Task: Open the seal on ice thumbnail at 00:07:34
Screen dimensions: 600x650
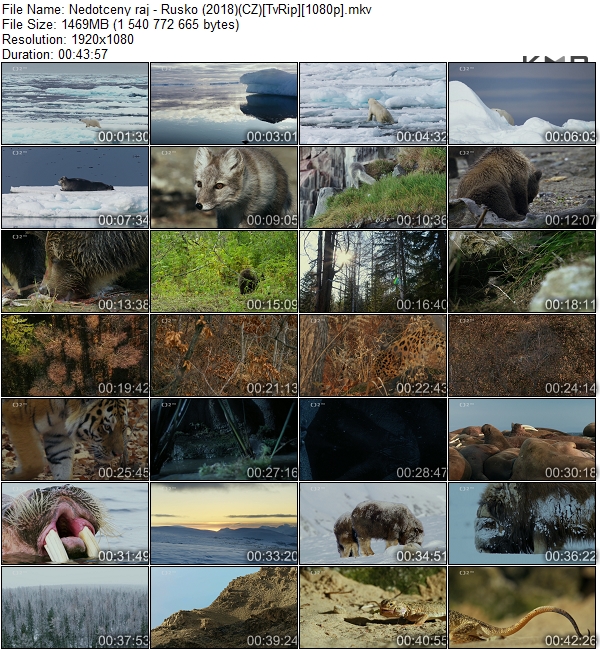Action: tap(75, 188)
